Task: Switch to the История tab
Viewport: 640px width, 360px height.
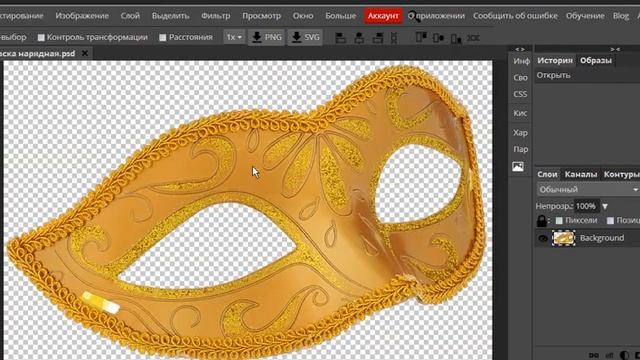Action: tap(555, 60)
